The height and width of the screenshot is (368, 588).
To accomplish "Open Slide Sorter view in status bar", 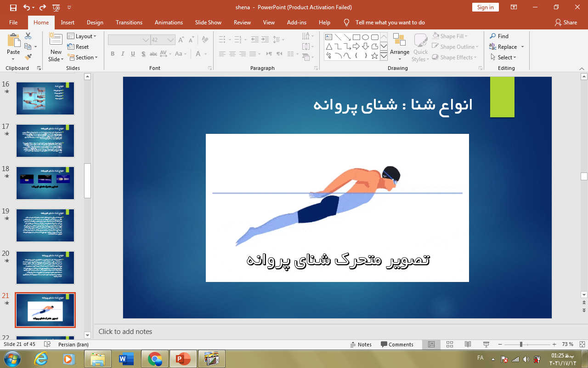I will 450,344.
